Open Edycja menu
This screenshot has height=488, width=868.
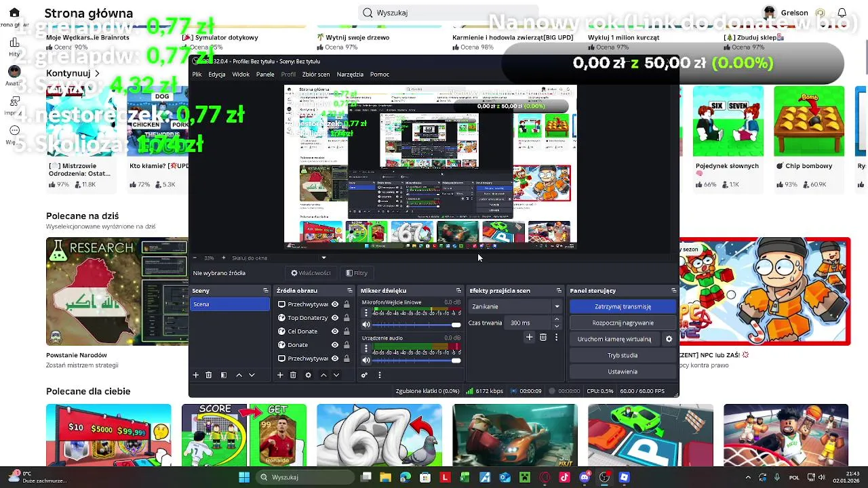[x=217, y=75]
